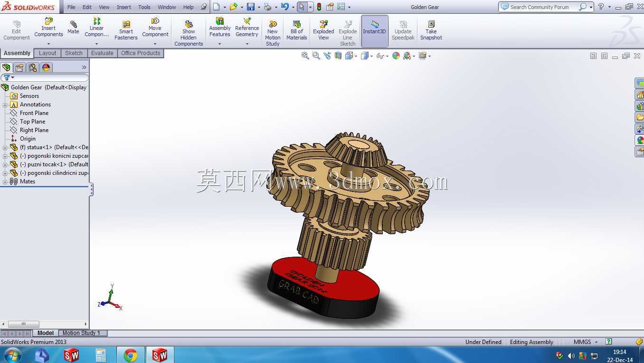644x363 pixels.
Task: Expand the puzni tocak<1> node
Action: (5, 164)
